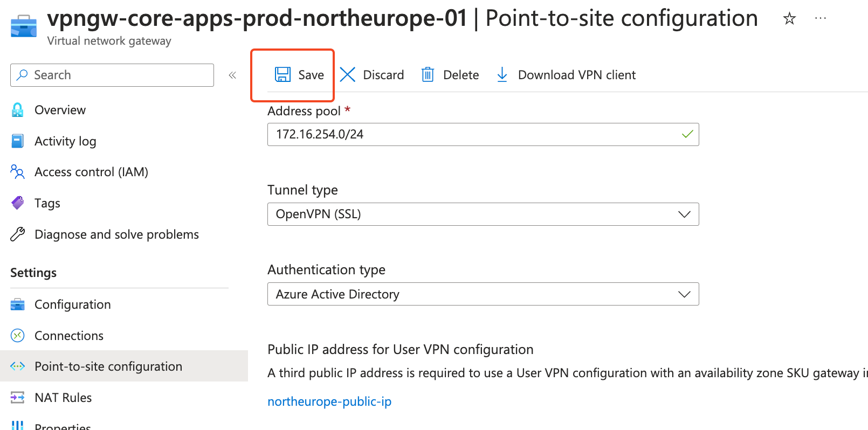Click the magnifier icon in the search box
Screen dimensions: 868x430
(22, 75)
